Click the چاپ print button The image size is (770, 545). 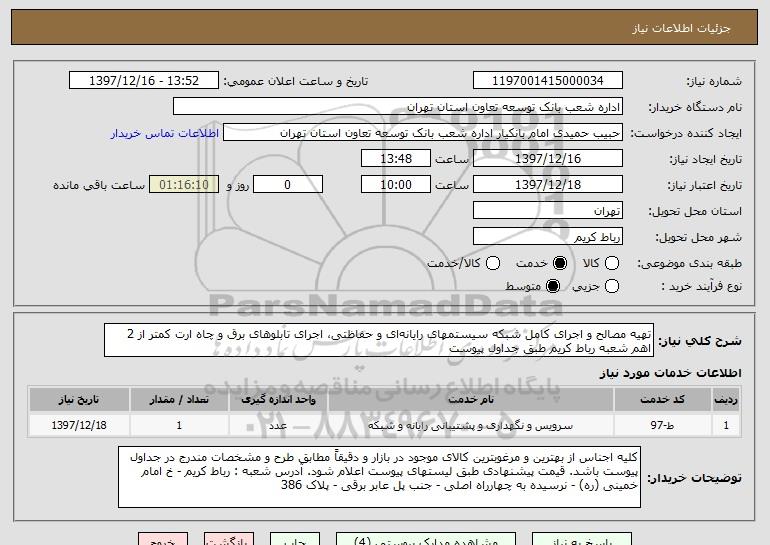(295, 540)
